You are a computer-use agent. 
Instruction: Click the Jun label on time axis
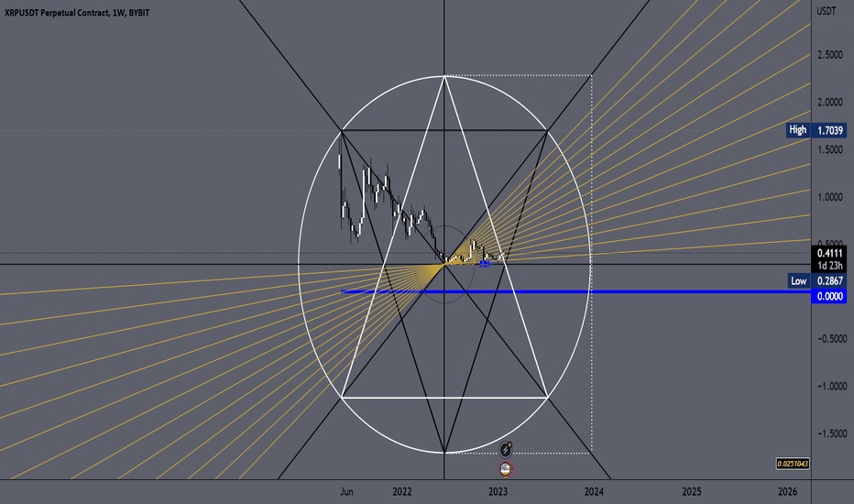coord(346,492)
